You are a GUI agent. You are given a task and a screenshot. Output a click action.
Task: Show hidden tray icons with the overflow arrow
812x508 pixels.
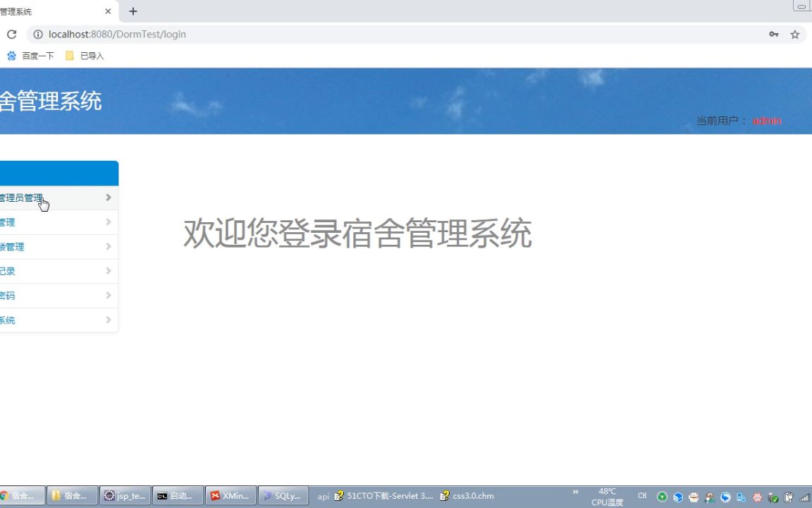click(576, 492)
